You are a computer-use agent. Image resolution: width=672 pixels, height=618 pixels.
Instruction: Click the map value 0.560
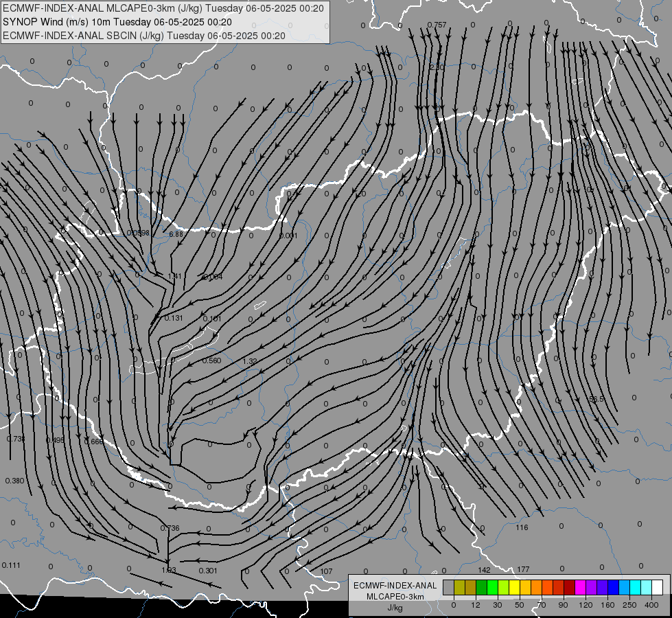coord(211,360)
